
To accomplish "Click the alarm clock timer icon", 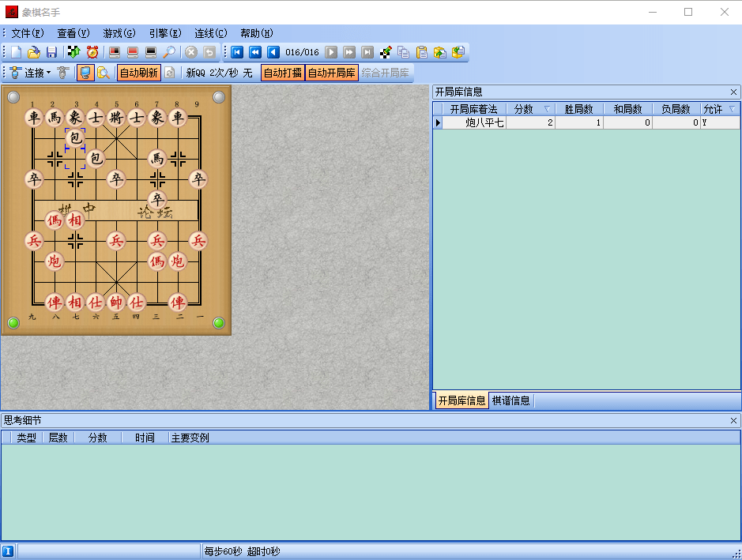I will tap(92, 52).
